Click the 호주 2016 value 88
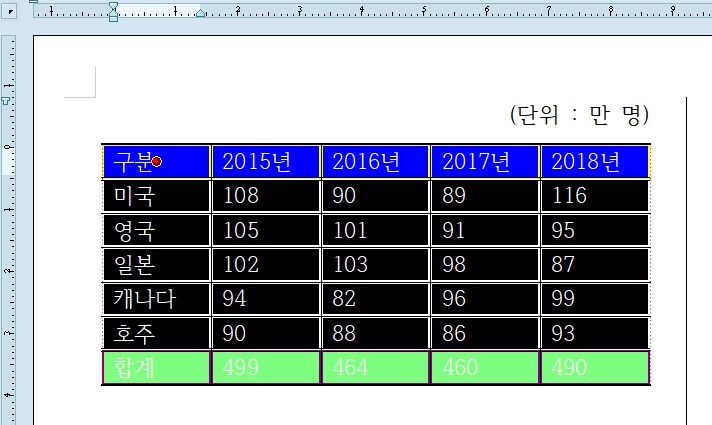Viewport: 712px width, 425px height. [x=344, y=333]
